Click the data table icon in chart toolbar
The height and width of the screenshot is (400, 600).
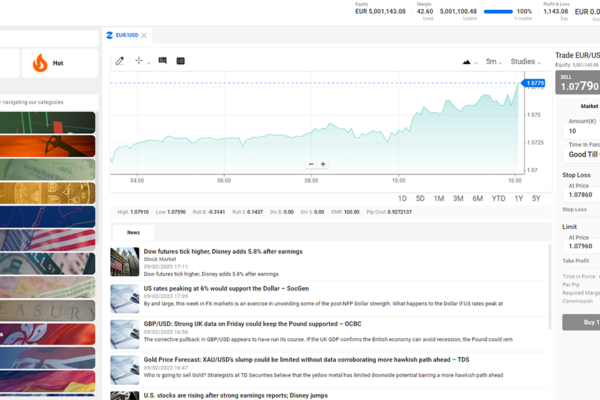(181, 61)
